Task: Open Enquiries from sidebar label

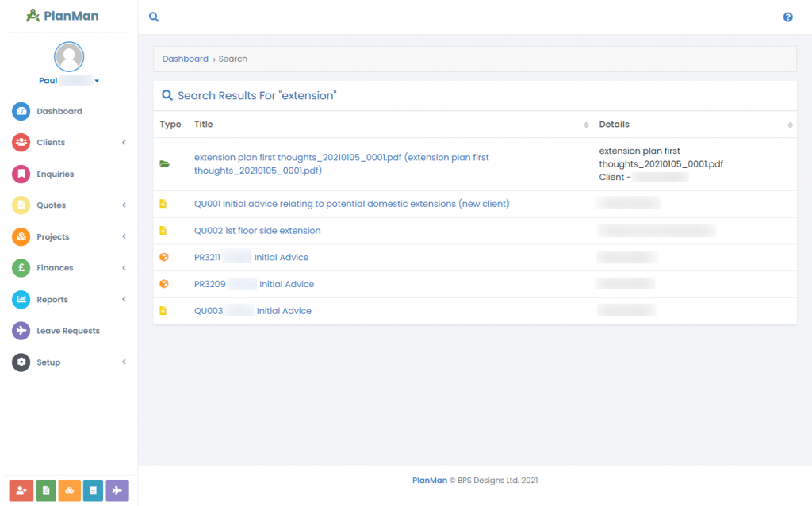Action: click(x=56, y=174)
